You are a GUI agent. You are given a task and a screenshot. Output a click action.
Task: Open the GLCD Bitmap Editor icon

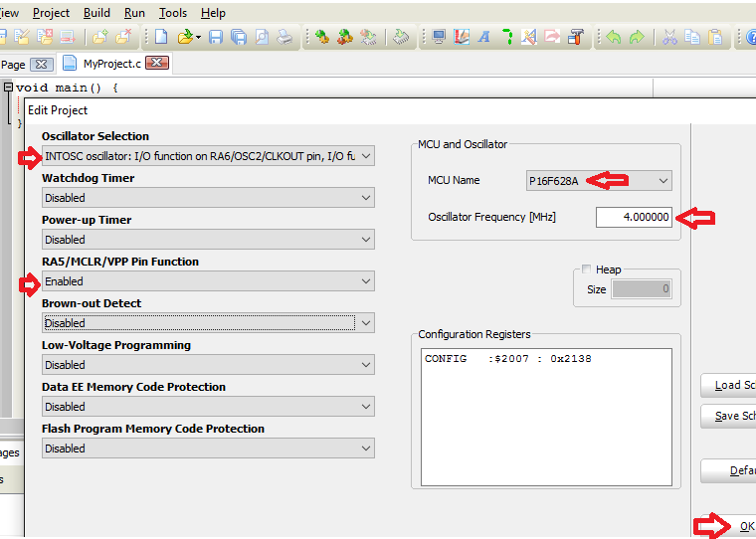pyautogui.click(x=462, y=37)
